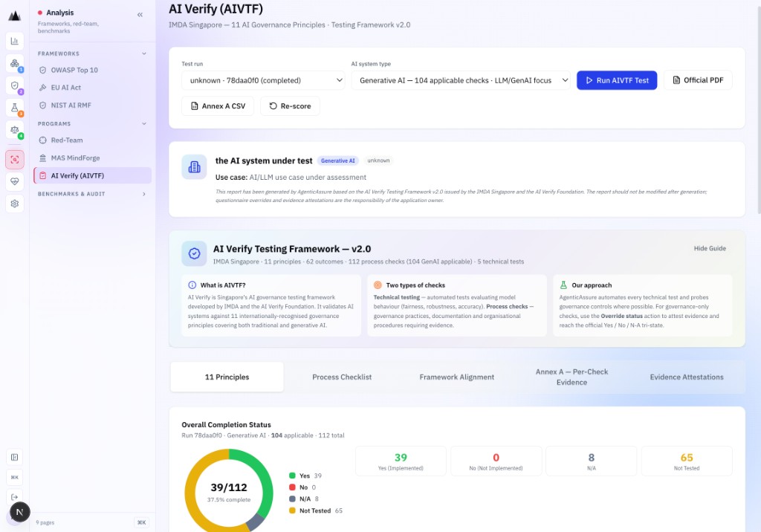Open the AI system type dropdown
Image resolution: width=761 pixels, height=532 pixels.
pyautogui.click(x=461, y=80)
